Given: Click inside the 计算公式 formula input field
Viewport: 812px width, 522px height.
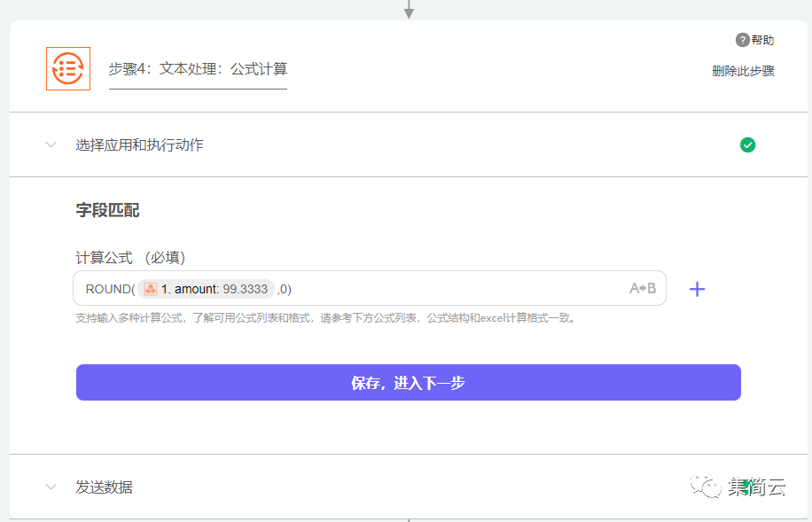Looking at the screenshot, I should (370, 288).
